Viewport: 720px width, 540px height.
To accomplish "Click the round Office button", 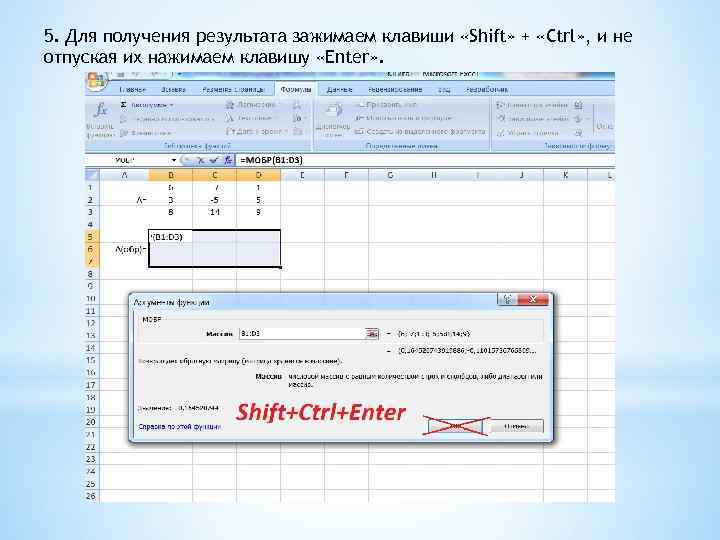I will click(x=96, y=81).
